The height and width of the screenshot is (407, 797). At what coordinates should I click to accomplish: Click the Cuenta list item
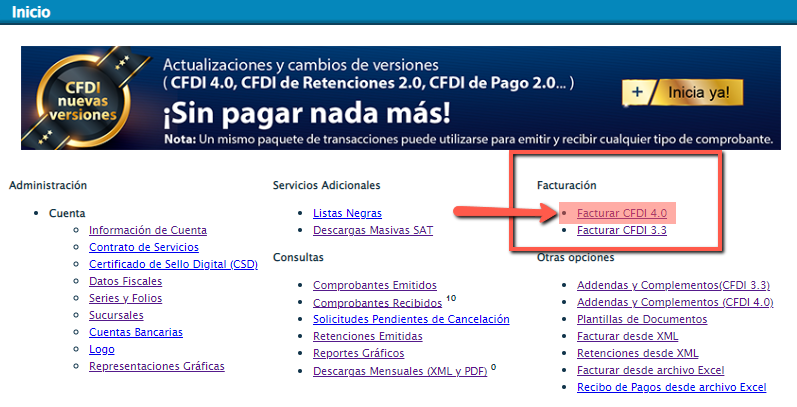[x=67, y=213]
